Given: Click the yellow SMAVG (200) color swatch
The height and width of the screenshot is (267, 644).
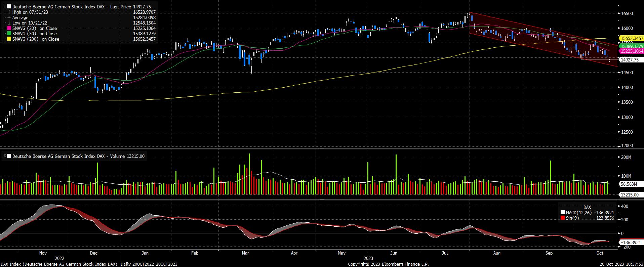Looking at the screenshot, I should [9, 39].
